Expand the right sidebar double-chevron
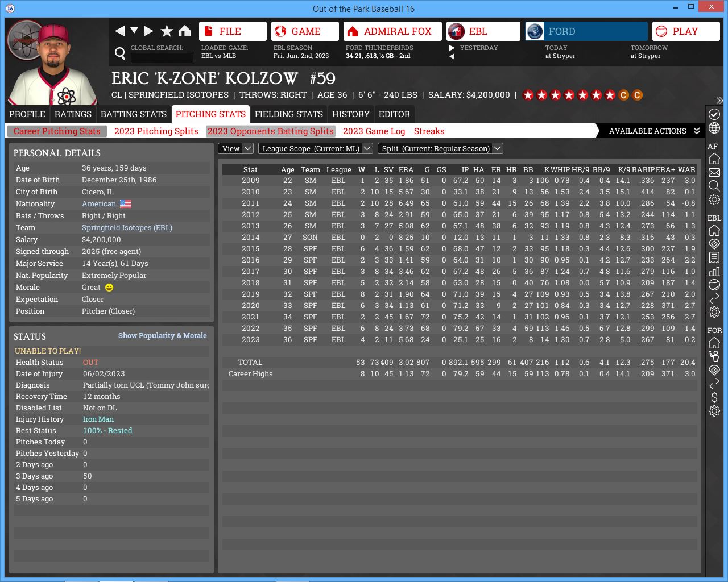Screen dimensions: 728x582 tap(719, 101)
